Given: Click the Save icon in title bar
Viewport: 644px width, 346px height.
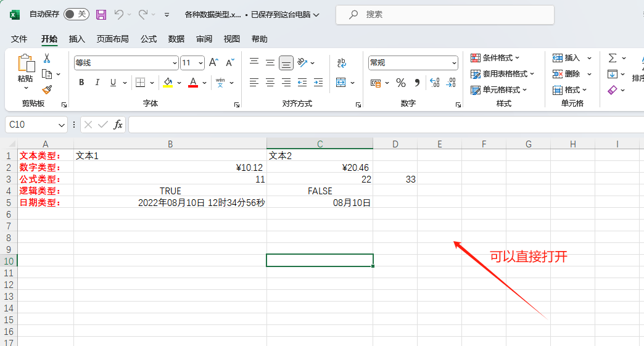Looking at the screenshot, I should pos(101,14).
